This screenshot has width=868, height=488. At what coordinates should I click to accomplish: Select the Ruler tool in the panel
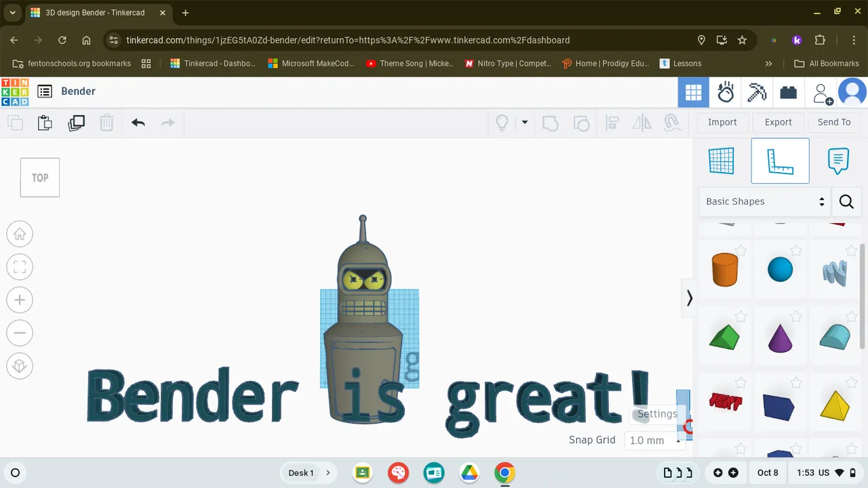tap(780, 161)
